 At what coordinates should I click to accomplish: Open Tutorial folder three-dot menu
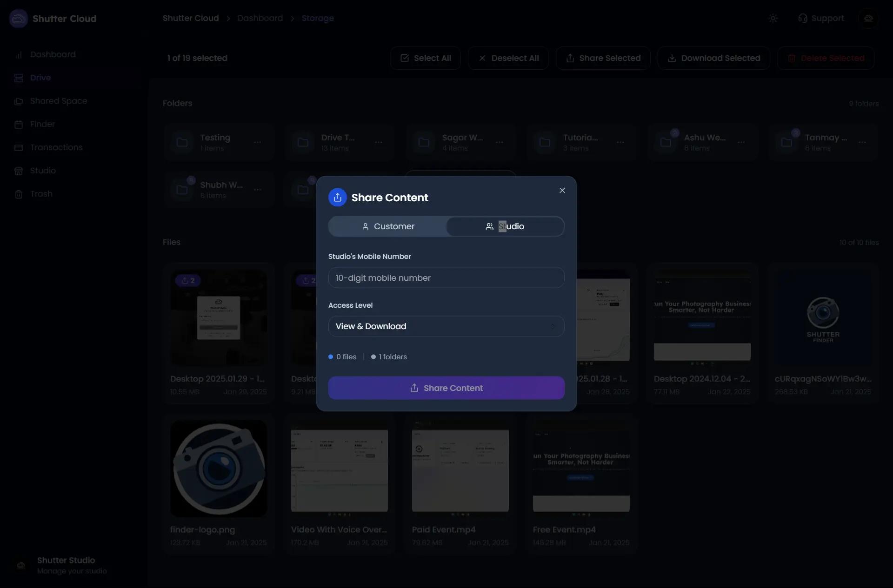(x=620, y=142)
